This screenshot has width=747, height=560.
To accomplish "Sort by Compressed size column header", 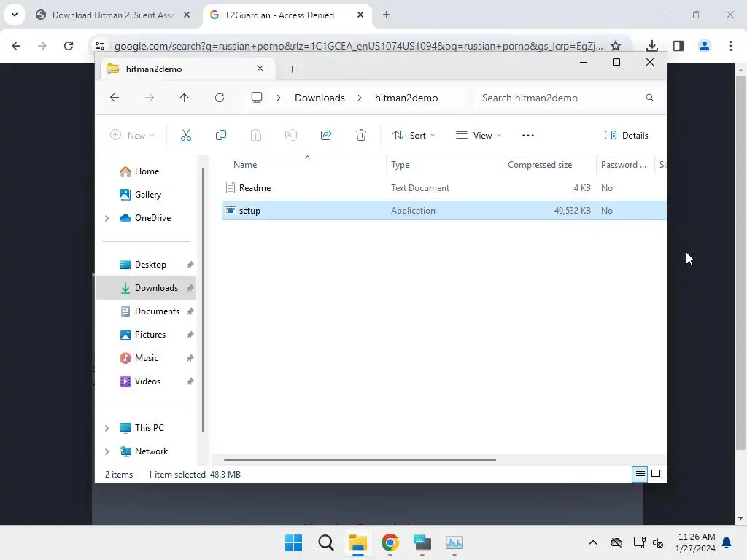I will [540, 165].
